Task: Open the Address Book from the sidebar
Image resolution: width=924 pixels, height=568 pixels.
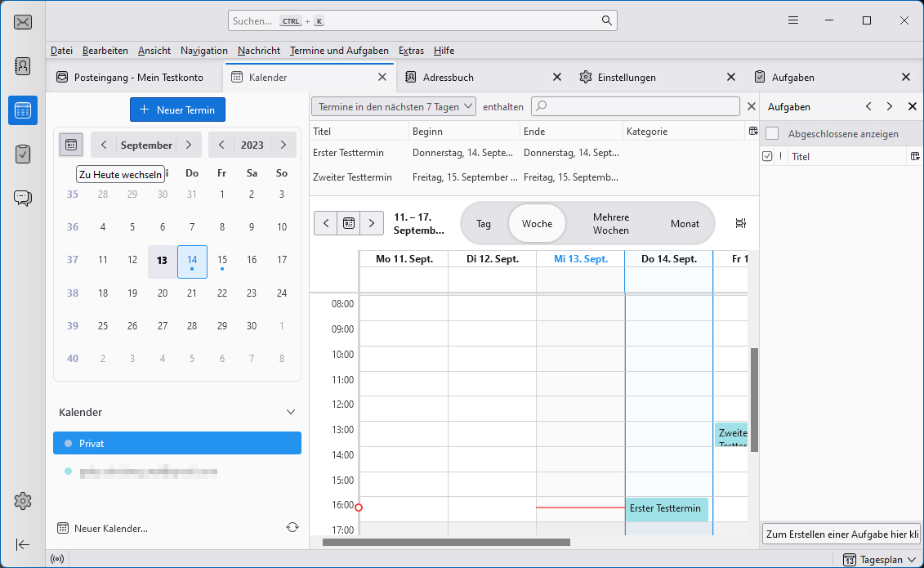Action: tap(23, 66)
